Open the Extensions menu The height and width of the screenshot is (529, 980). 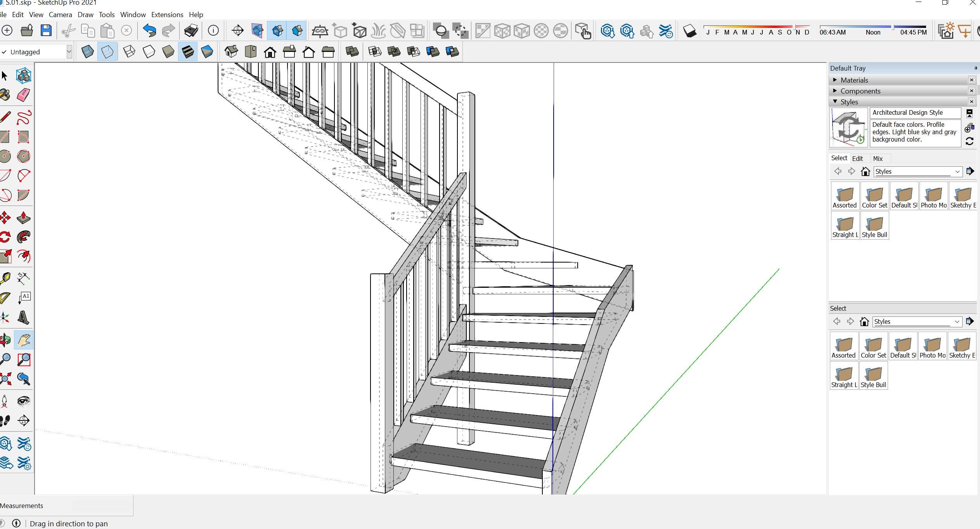tap(167, 14)
